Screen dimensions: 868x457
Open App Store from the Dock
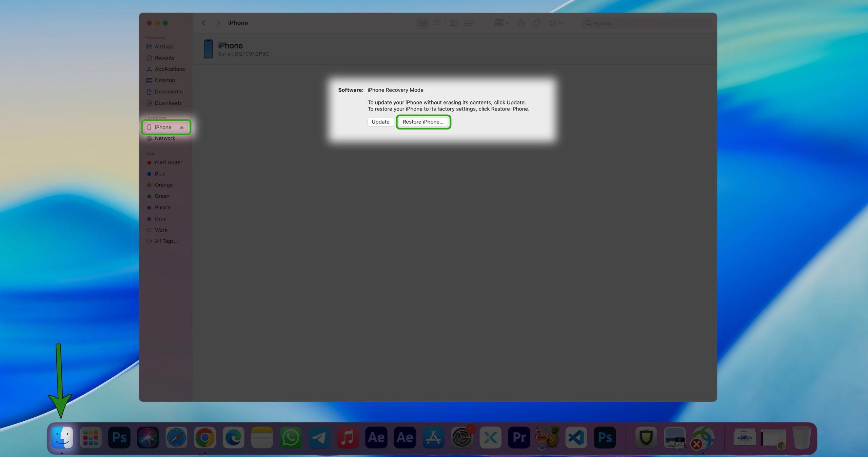433,437
